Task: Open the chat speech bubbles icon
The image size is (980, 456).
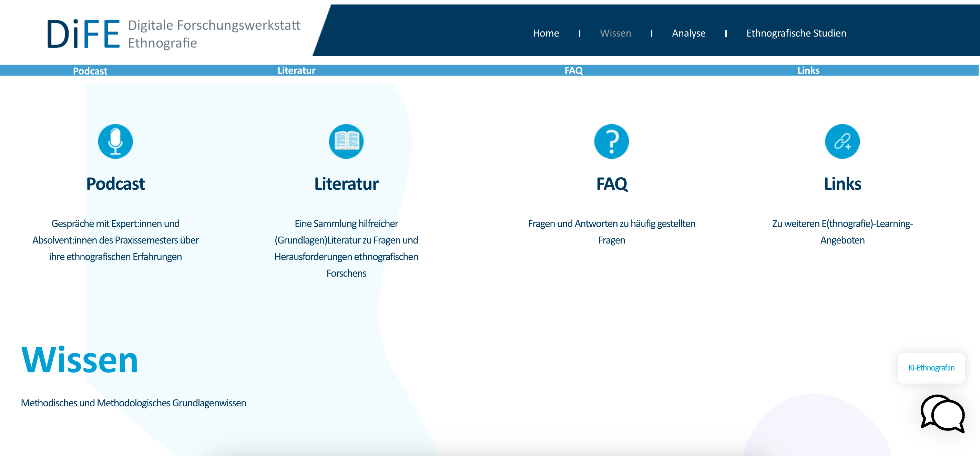Action: (x=943, y=414)
